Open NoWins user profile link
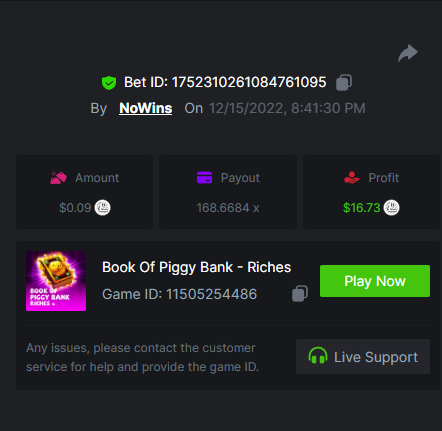The width and height of the screenshot is (442, 431). (146, 108)
